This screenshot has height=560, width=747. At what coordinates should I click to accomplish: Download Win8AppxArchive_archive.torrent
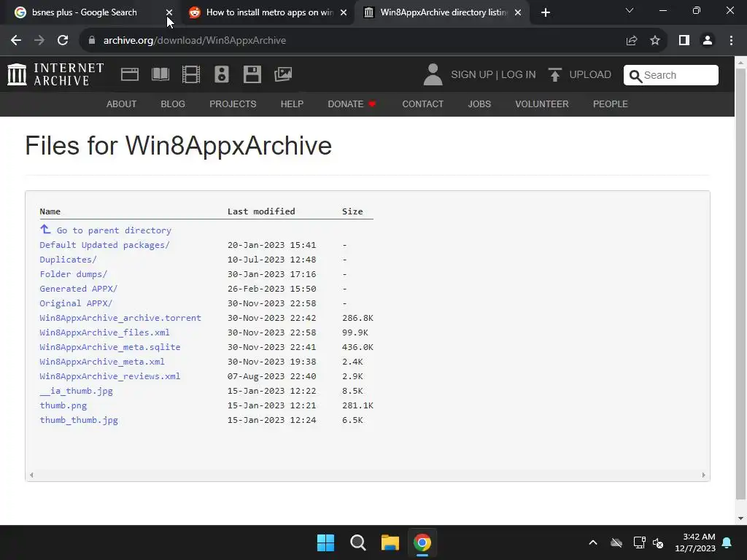click(x=120, y=318)
